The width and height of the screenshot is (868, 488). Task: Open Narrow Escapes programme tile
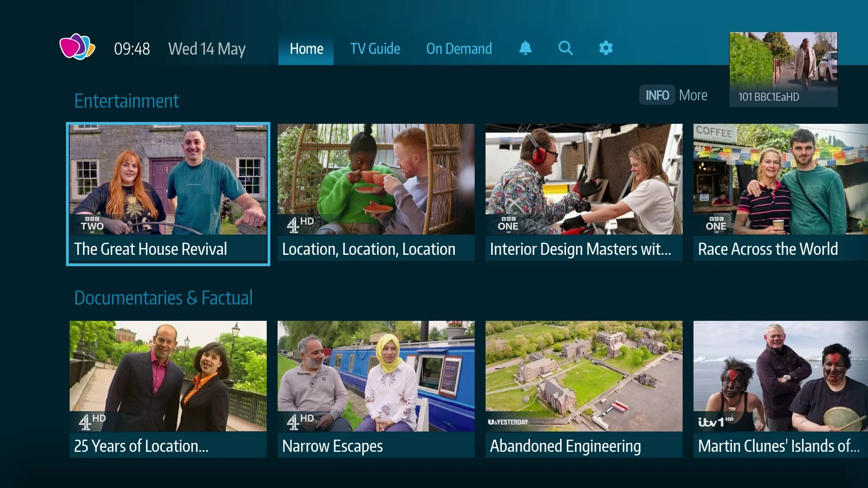point(376,389)
